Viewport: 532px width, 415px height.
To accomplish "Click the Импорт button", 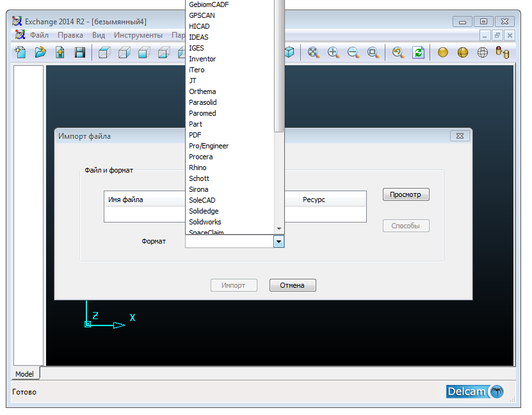I will click(234, 285).
